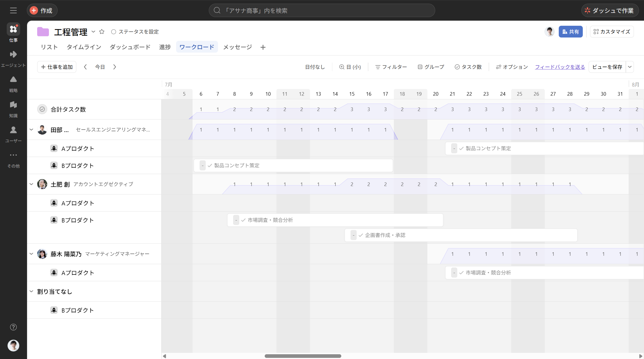
Task: Open the 工程管理 project title dropdown
Action: point(93,32)
